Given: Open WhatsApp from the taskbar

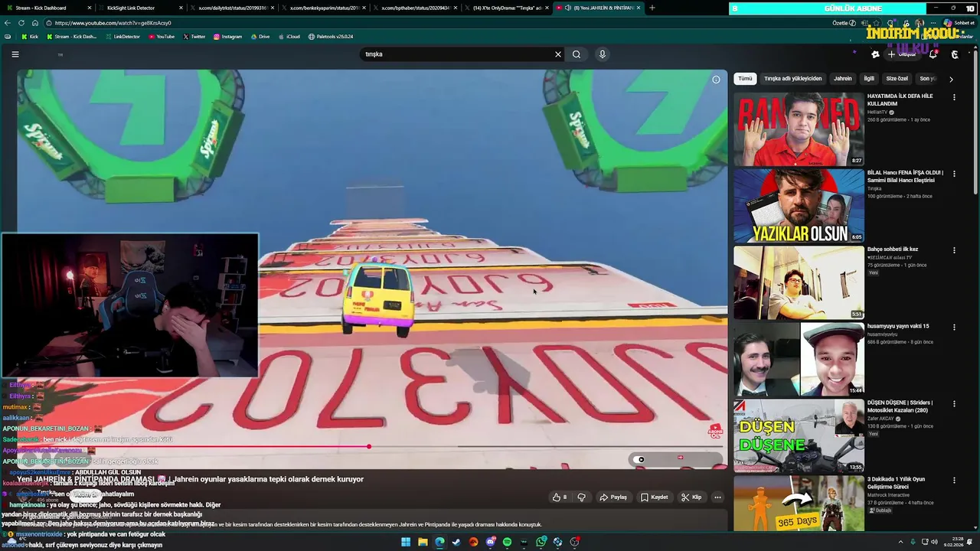Looking at the screenshot, I should click(x=541, y=542).
